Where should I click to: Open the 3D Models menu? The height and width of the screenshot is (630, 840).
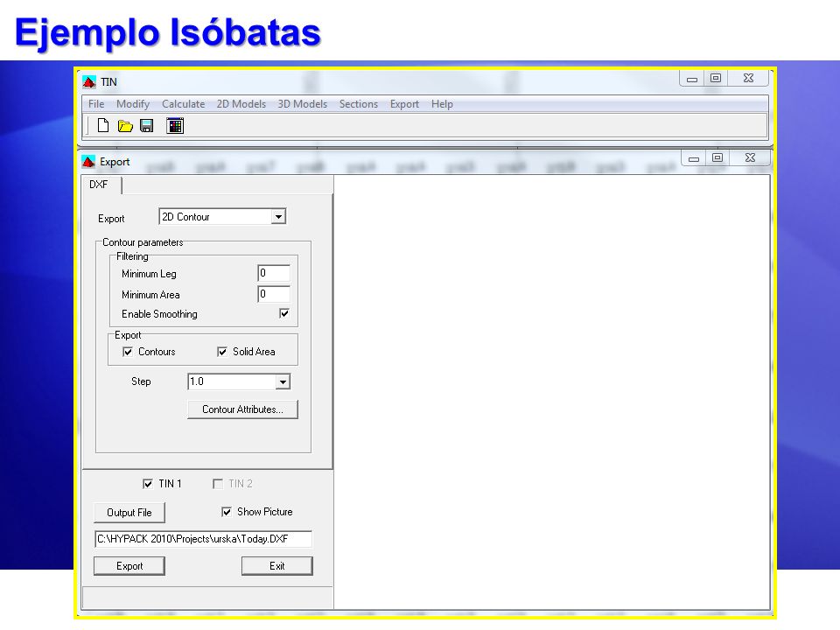pyautogui.click(x=302, y=104)
